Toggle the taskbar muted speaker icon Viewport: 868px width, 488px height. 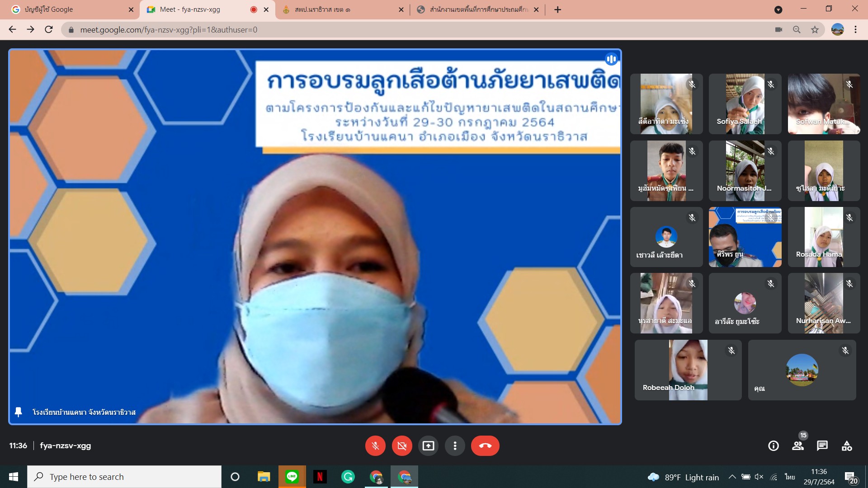click(x=759, y=477)
